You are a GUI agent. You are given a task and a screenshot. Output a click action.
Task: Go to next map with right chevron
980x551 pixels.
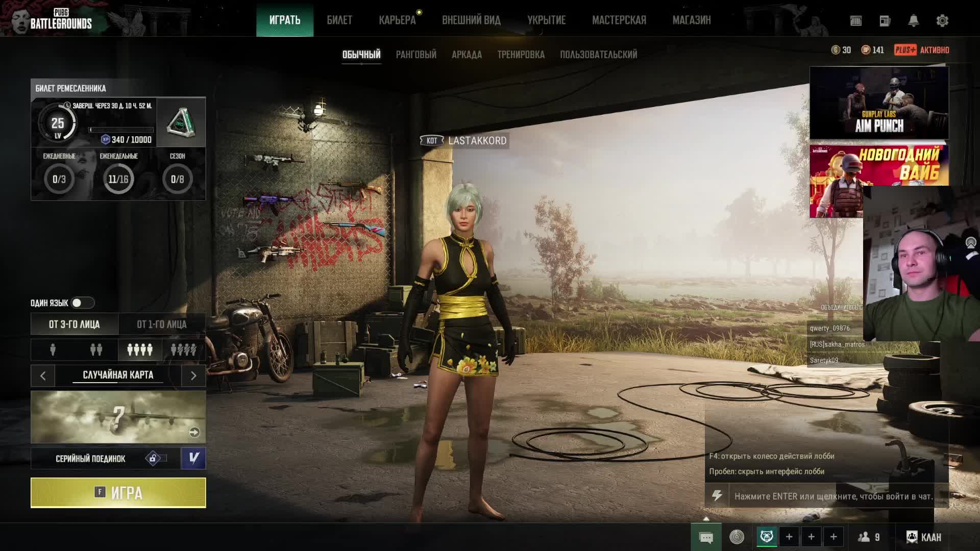point(193,376)
